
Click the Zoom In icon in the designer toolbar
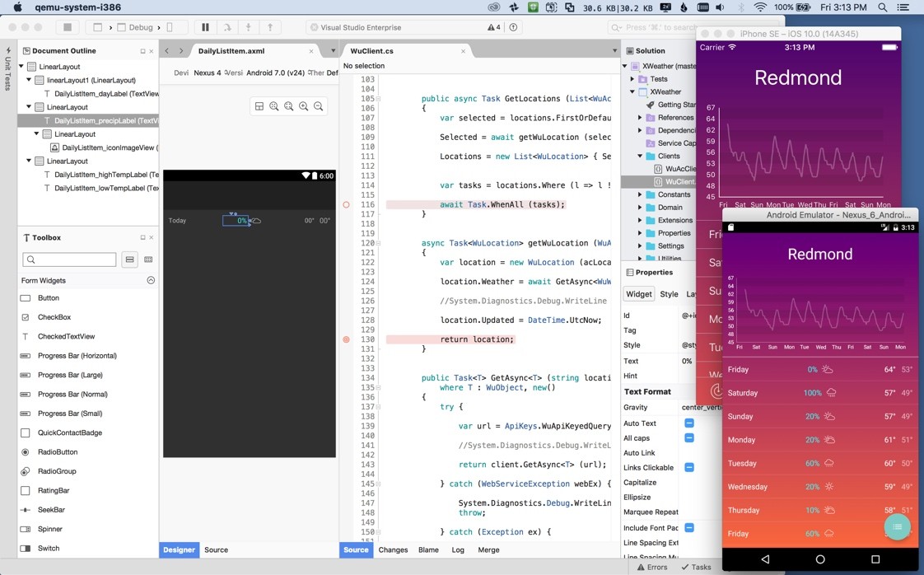click(x=303, y=107)
